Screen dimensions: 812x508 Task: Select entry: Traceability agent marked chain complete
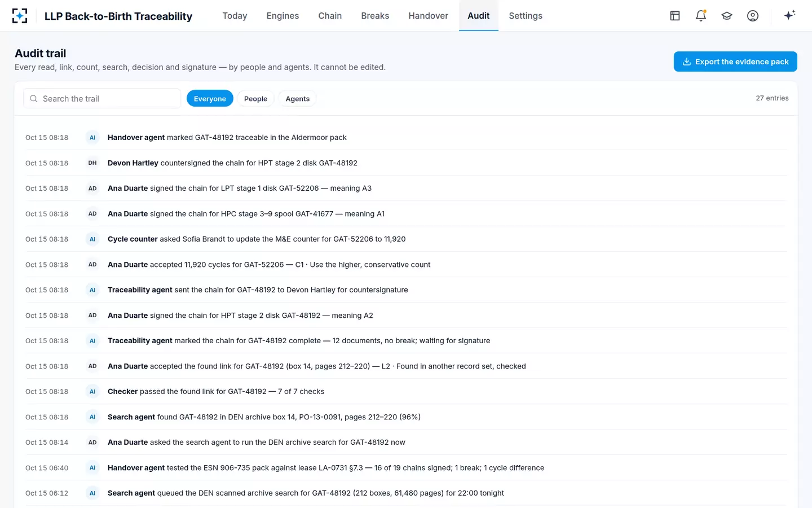(406, 340)
